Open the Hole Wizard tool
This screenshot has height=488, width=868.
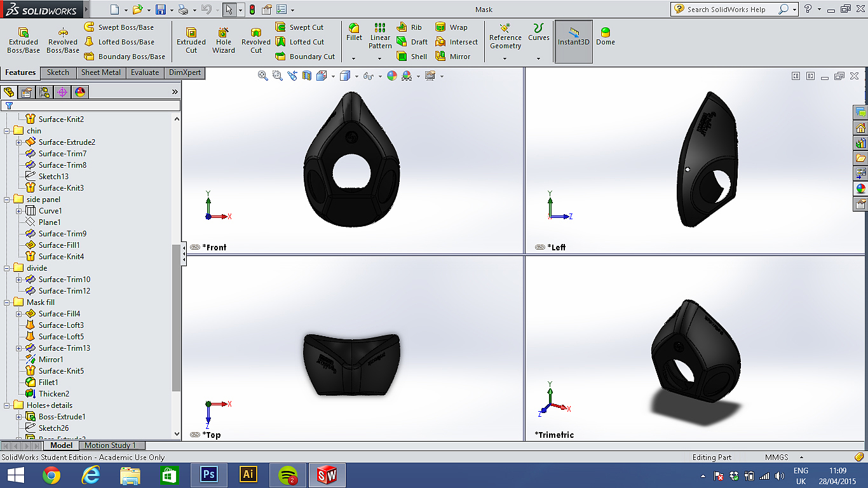[224, 41]
